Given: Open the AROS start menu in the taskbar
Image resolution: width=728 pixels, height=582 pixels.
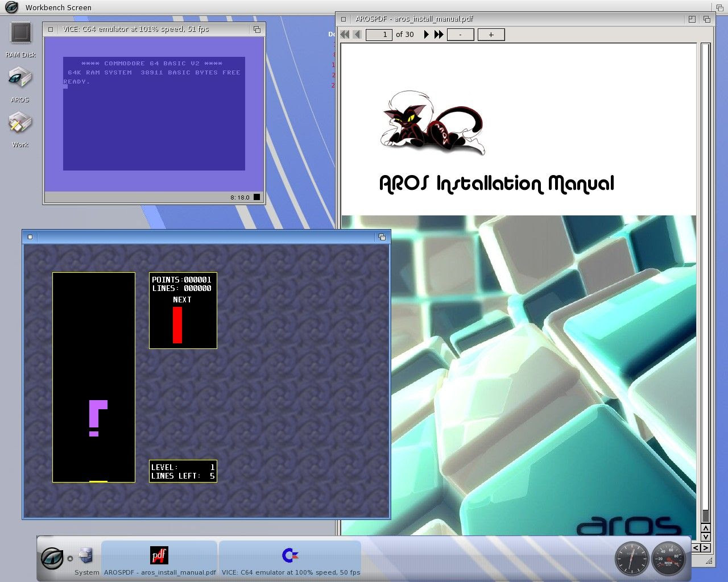Looking at the screenshot, I should [52, 558].
